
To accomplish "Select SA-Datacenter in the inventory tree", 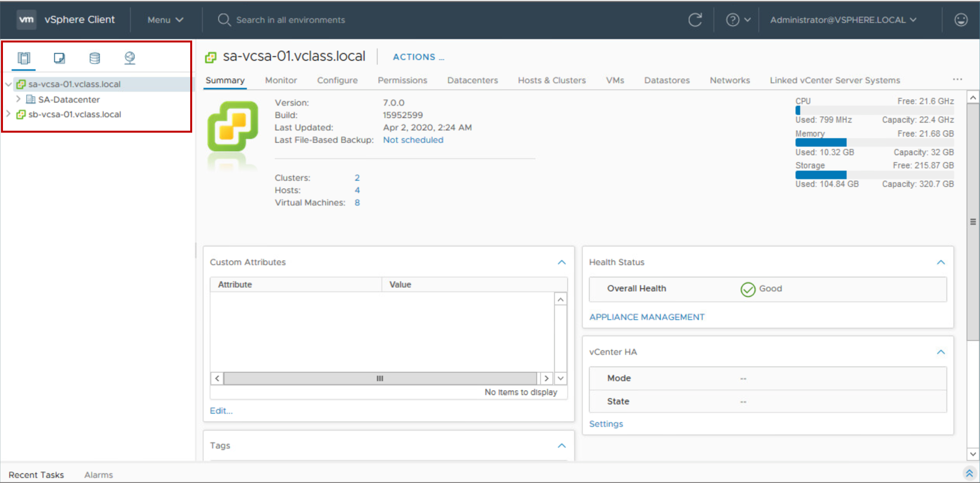I will [x=69, y=100].
